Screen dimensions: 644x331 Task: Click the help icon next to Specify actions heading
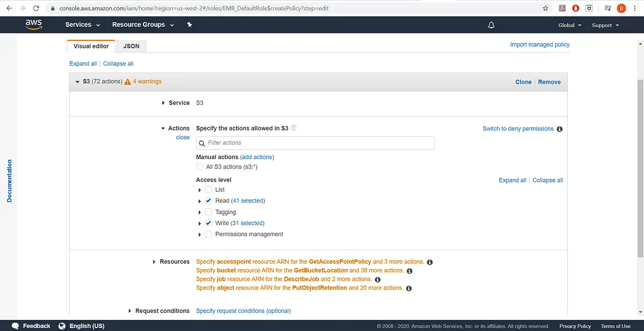[x=294, y=128]
